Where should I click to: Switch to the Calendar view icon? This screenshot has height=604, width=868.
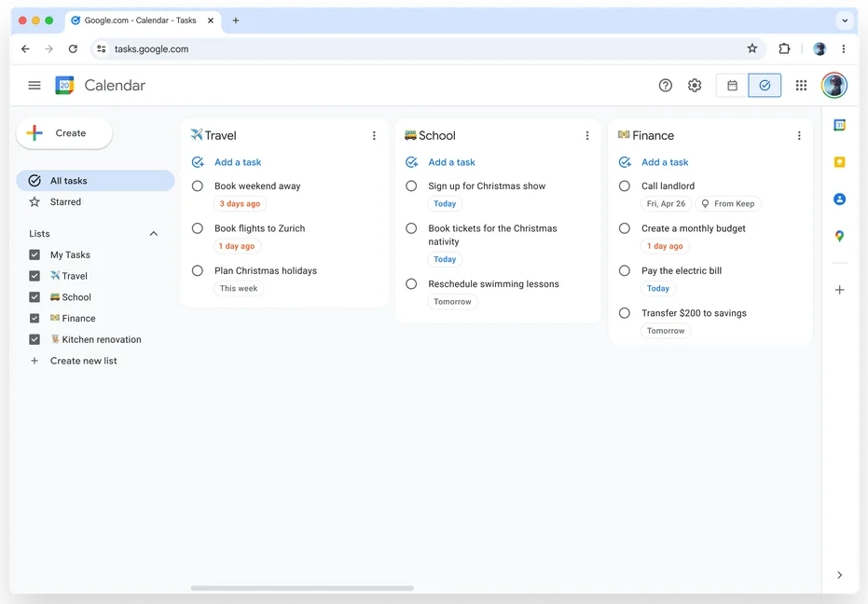tap(732, 85)
